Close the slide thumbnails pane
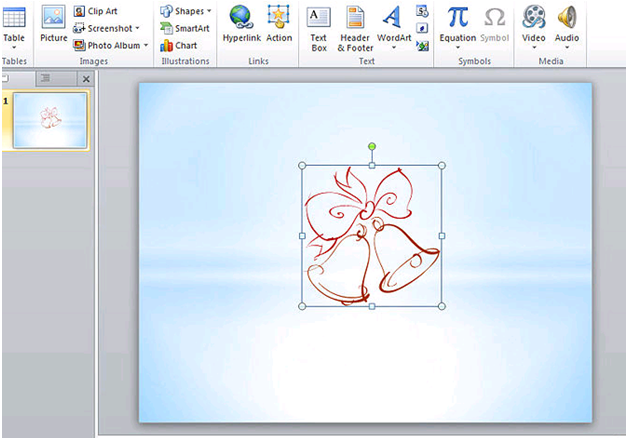This screenshot has width=628, height=438. coord(85,79)
